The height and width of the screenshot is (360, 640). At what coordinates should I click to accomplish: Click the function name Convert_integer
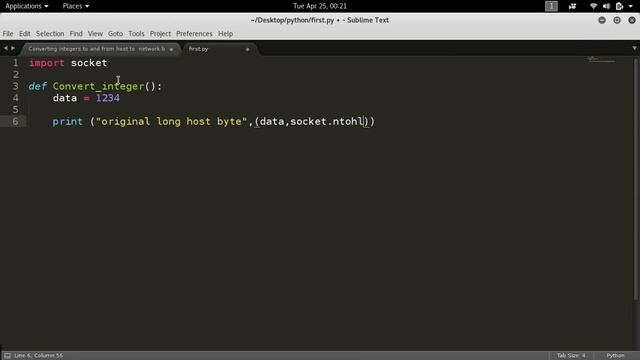(x=98, y=86)
